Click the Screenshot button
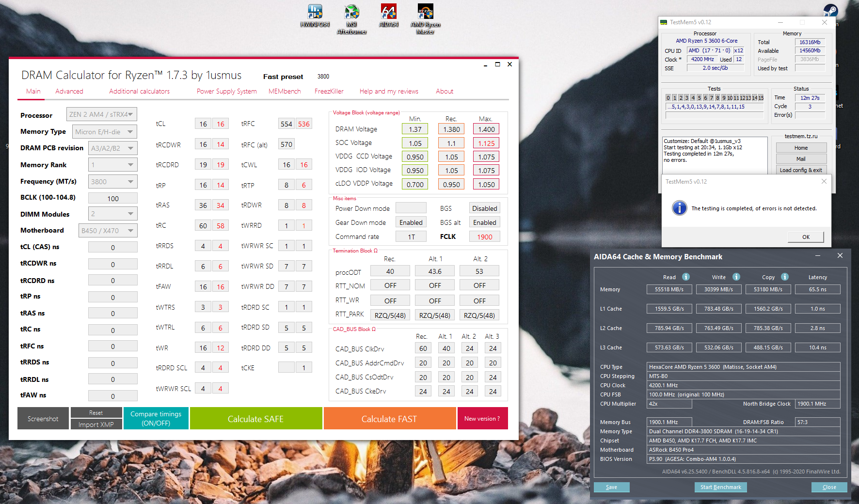The image size is (859, 504). click(43, 418)
